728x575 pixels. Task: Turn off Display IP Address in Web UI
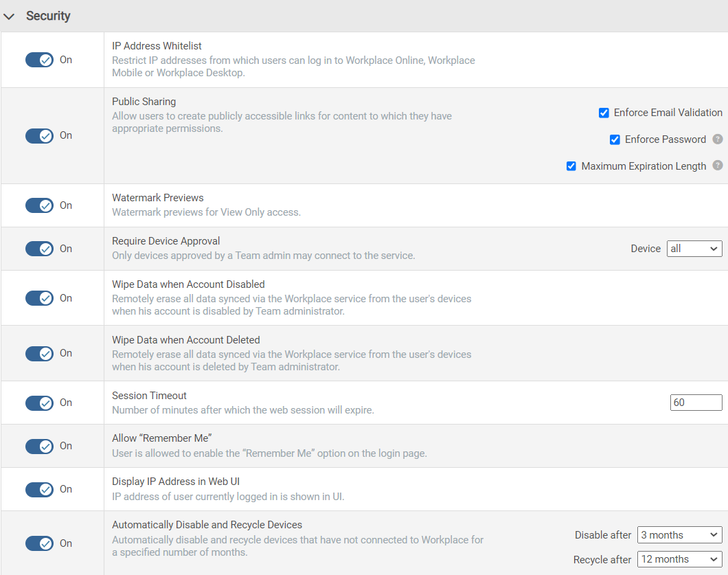(x=39, y=489)
